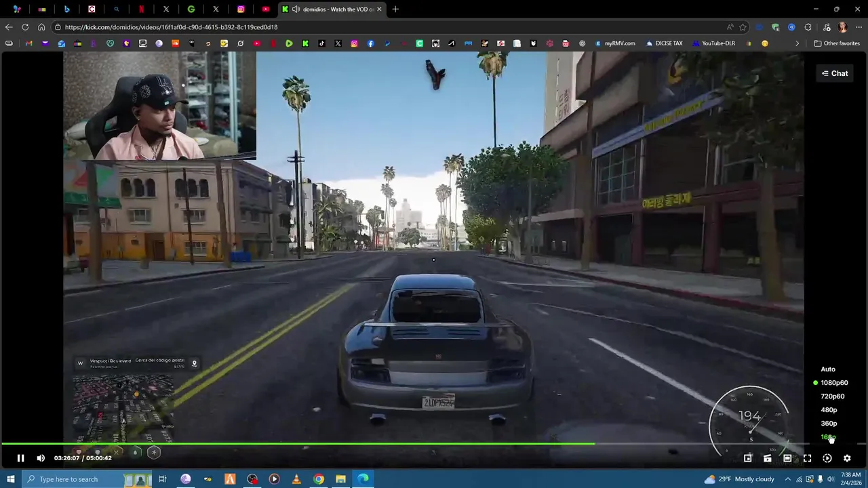Viewport: 868px width, 488px height.
Task: Click the taskbar search box
Action: (87, 479)
